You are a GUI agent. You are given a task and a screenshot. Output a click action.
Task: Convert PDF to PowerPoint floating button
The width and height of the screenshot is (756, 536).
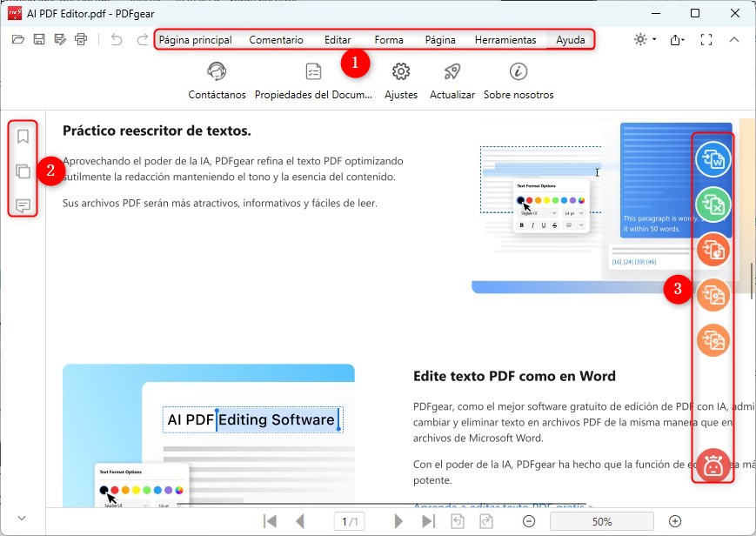click(713, 250)
